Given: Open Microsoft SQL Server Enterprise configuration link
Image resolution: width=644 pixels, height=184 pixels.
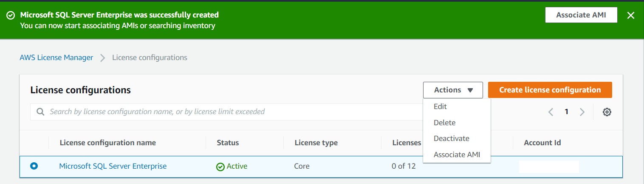Looking at the screenshot, I should pyautogui.click(x=113, y=166).
